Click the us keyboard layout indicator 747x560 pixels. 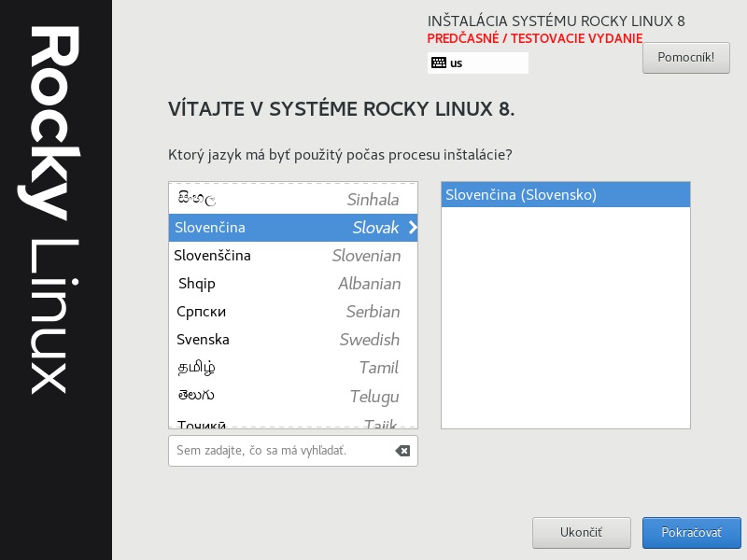(x=478, y=63)
